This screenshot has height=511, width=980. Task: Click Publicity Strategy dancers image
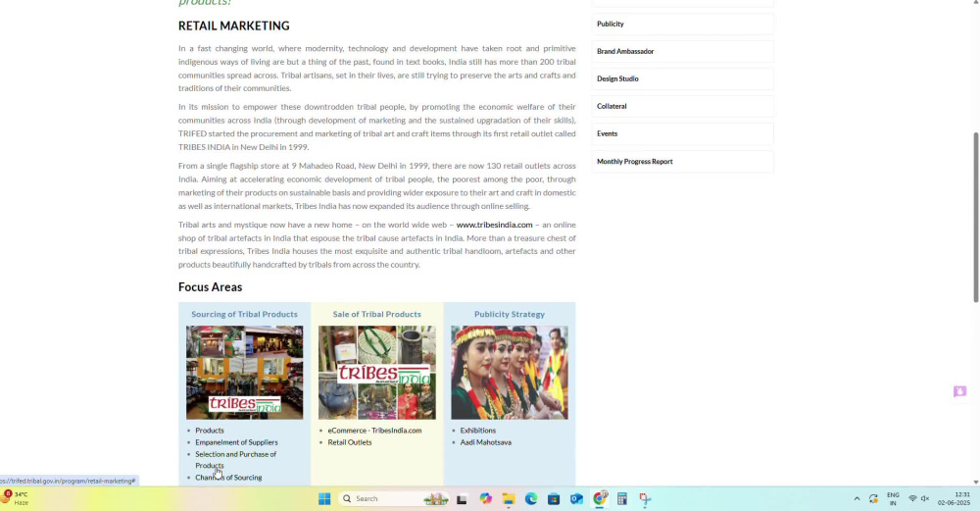click(x=510, y=372)
